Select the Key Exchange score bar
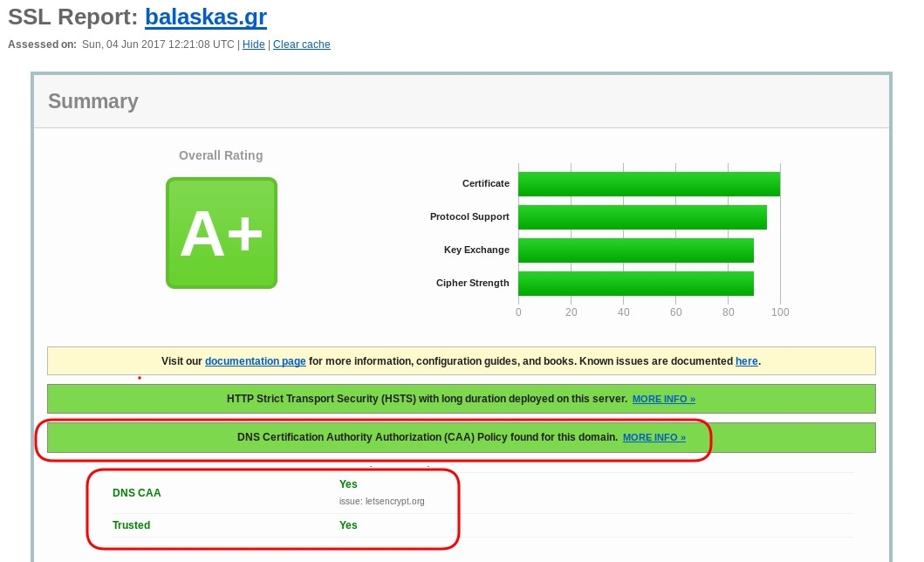924x562 pixels. (x=635, y=250)
